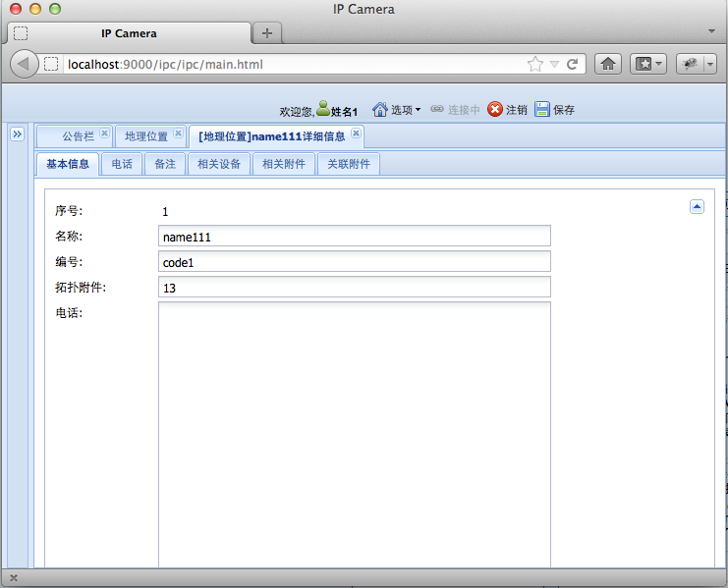
Task: Open the browser home page button
Action: coord(608,64)
